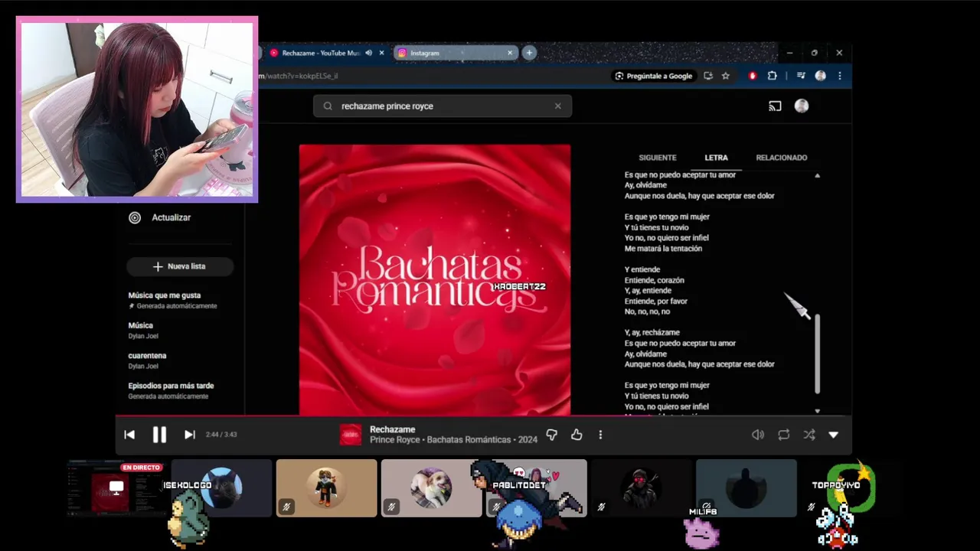The height and width of the screenshot is (551, 980).
Task: Pause the song Rechazame
Action: point(159,435)
